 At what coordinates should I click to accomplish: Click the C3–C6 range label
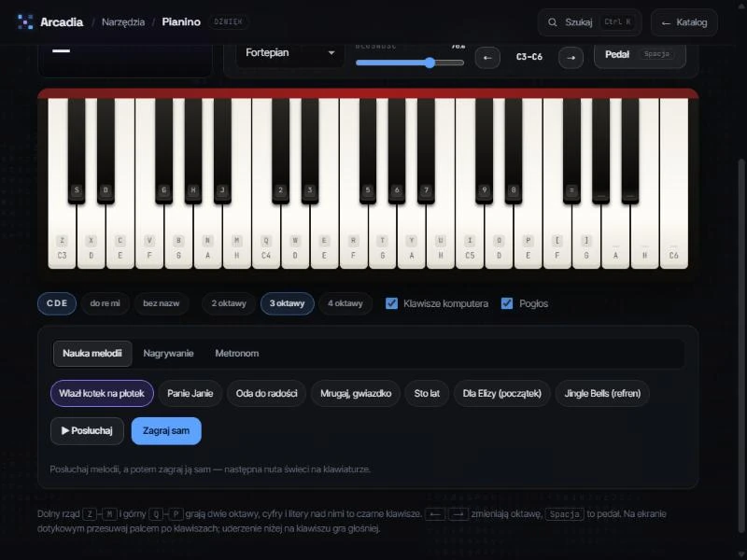click(x=529, y=57)
